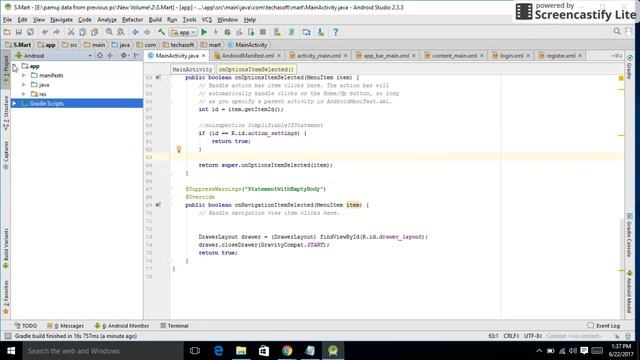Click the Windows taskbar search box

click(102, 351)
